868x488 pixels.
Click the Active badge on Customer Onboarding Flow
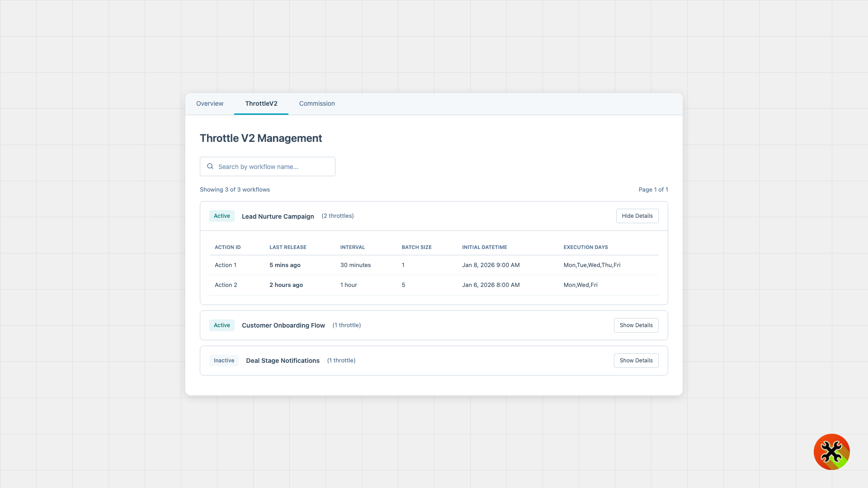[222, 325]
